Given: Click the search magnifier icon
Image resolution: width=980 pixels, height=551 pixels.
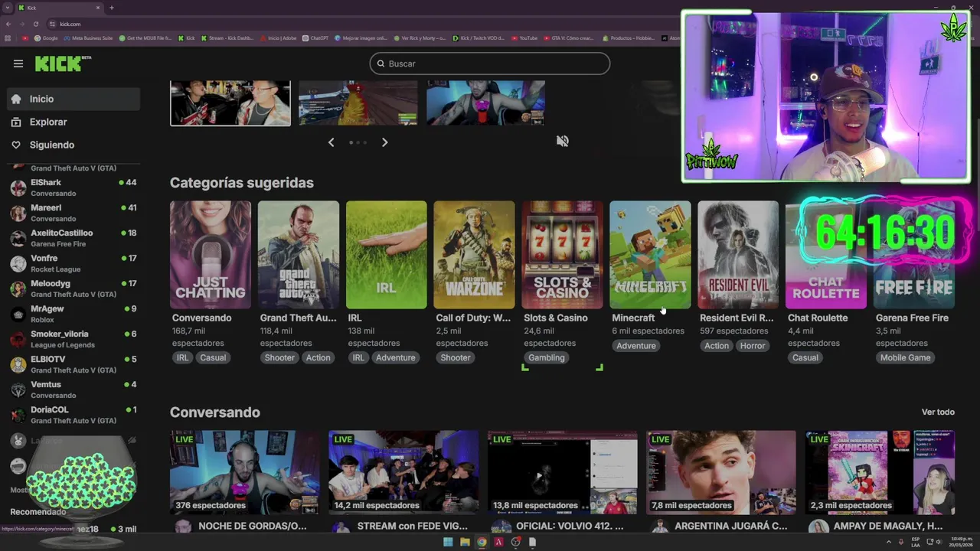Looking at the screenshot, I should tap(381, 64).
